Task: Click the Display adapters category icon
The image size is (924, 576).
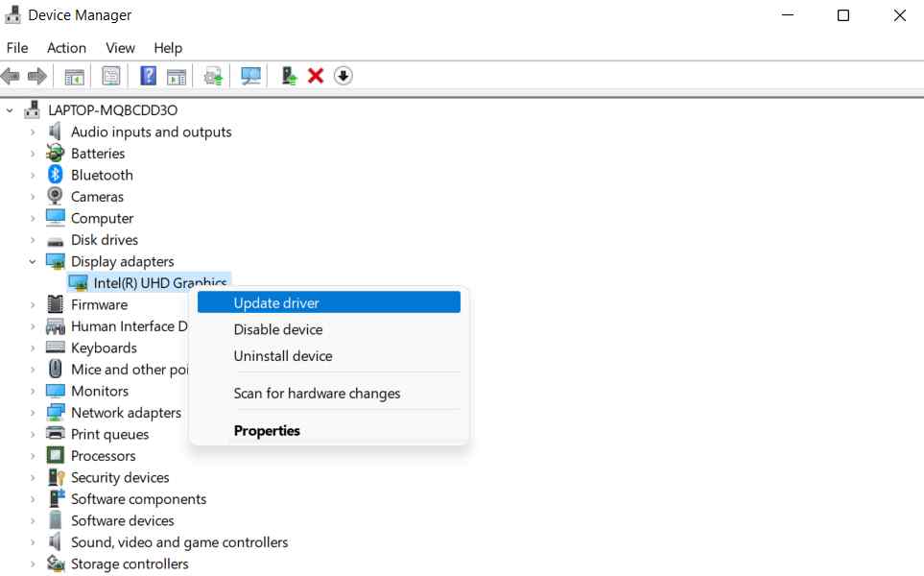Action: (56, 261)
